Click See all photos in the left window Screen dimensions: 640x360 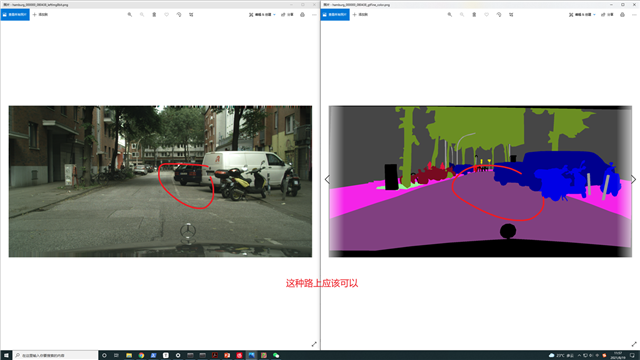pos(15,15)
